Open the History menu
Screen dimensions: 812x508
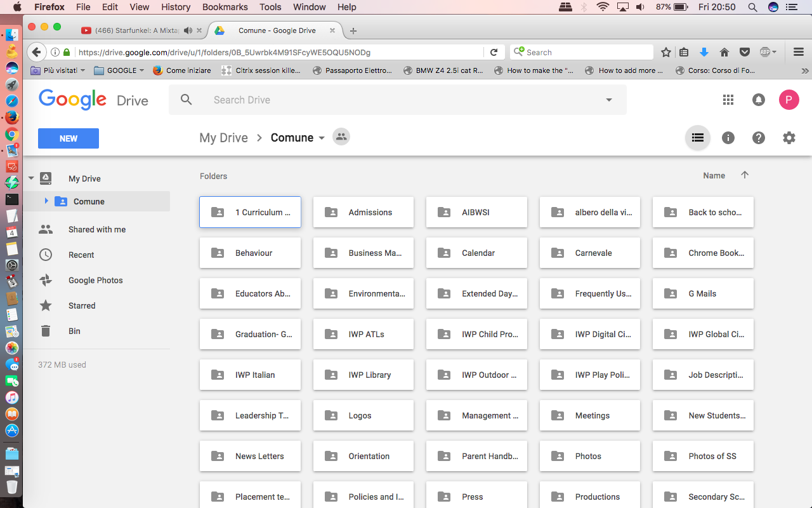[x=176, y=7]
